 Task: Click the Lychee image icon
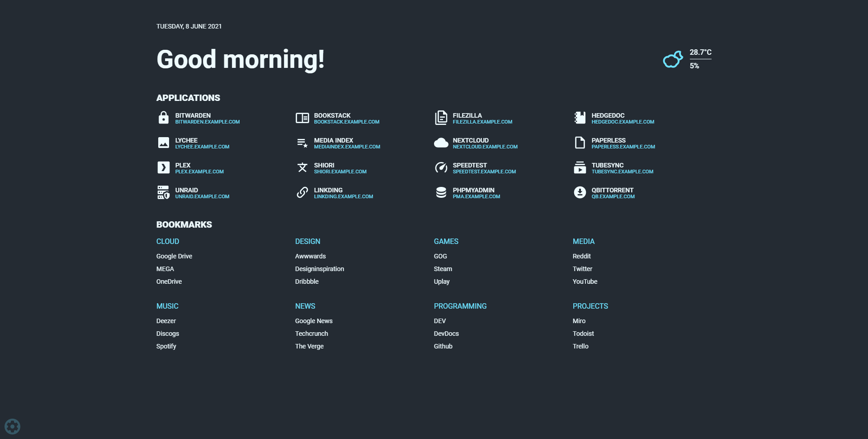pos(163,143)
